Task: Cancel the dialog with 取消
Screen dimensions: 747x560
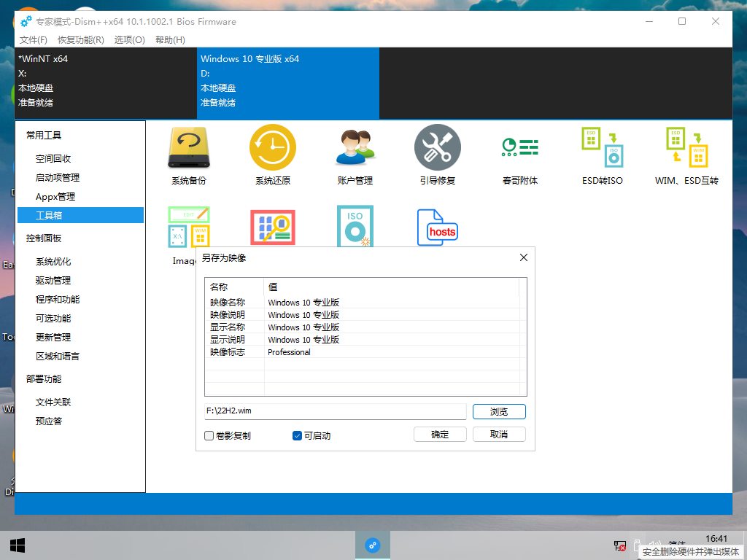Action: tap(499, 435)
